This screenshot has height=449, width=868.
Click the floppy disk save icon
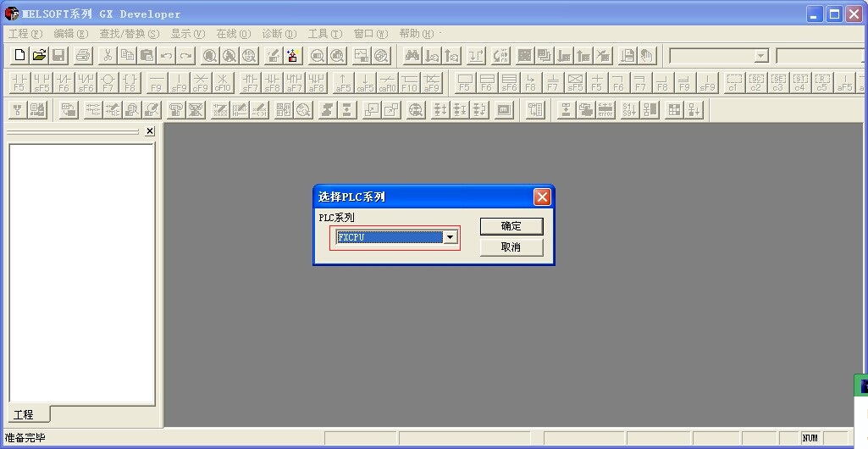point(58,55)
